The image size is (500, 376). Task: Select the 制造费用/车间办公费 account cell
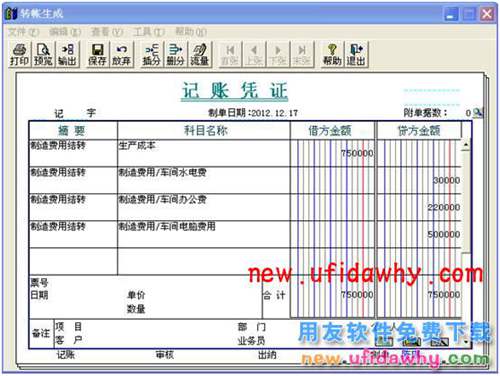[204, 207]
